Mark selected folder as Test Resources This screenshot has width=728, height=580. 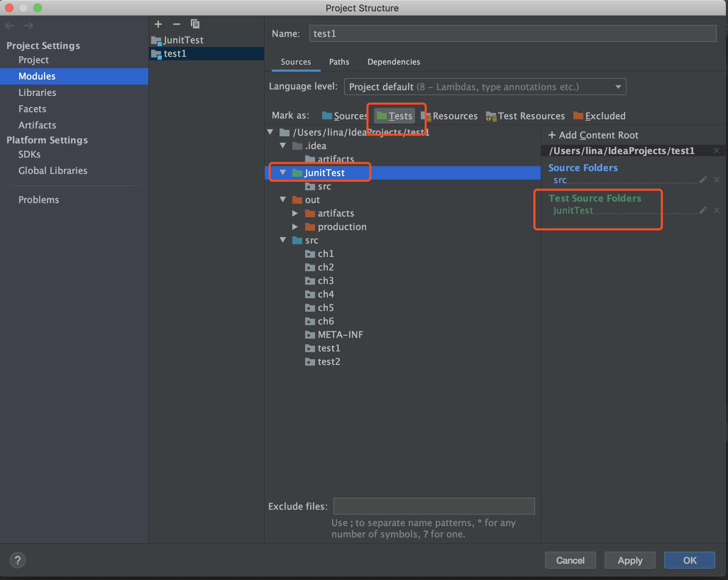525,116
